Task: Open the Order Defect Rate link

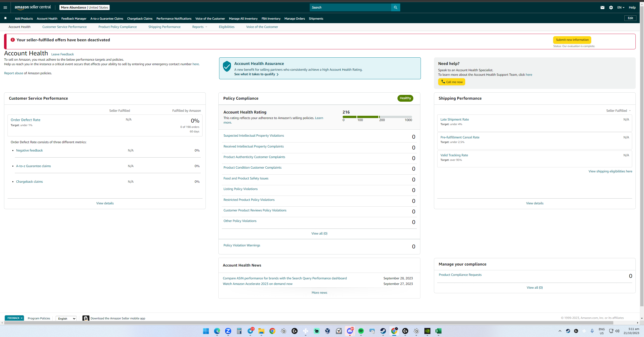Action: [25, 120]
